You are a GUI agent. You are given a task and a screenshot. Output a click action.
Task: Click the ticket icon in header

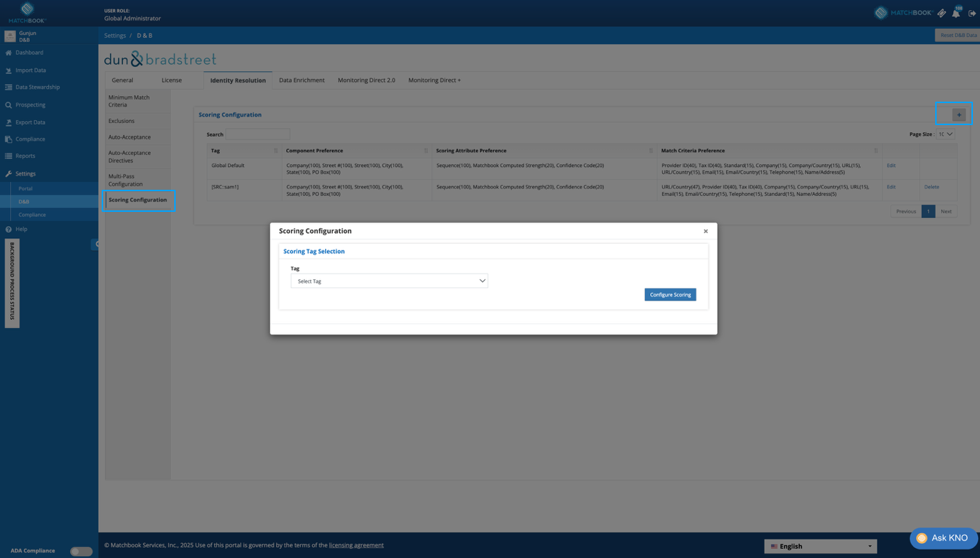[942, 13]
